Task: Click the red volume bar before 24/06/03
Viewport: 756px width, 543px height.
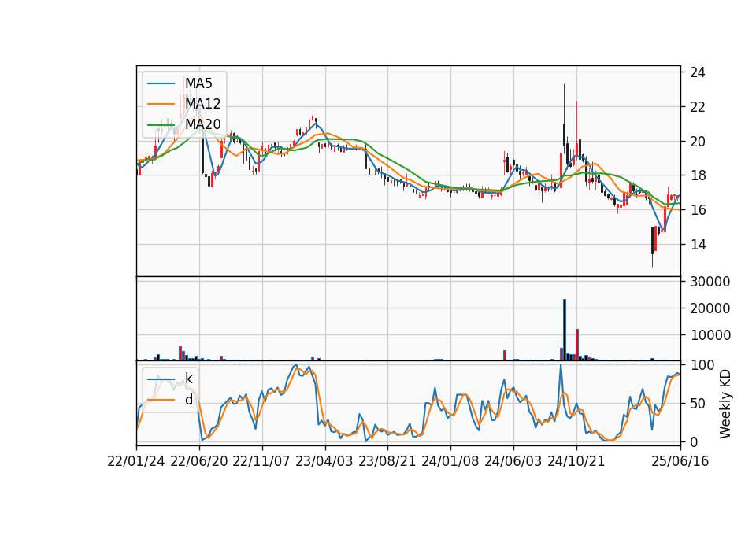Action: coord(505,356)
